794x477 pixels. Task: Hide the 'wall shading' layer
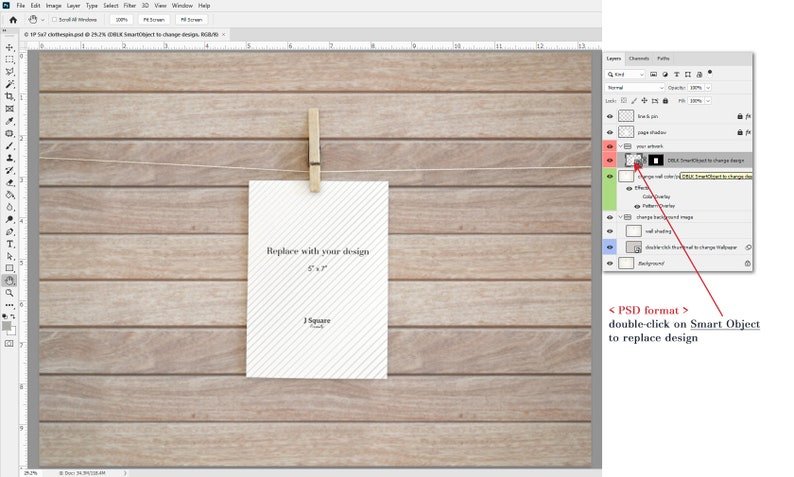(610, 231)
